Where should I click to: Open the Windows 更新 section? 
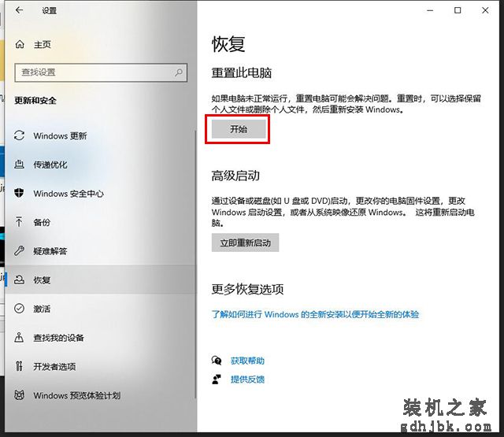[x=100, y=136]
